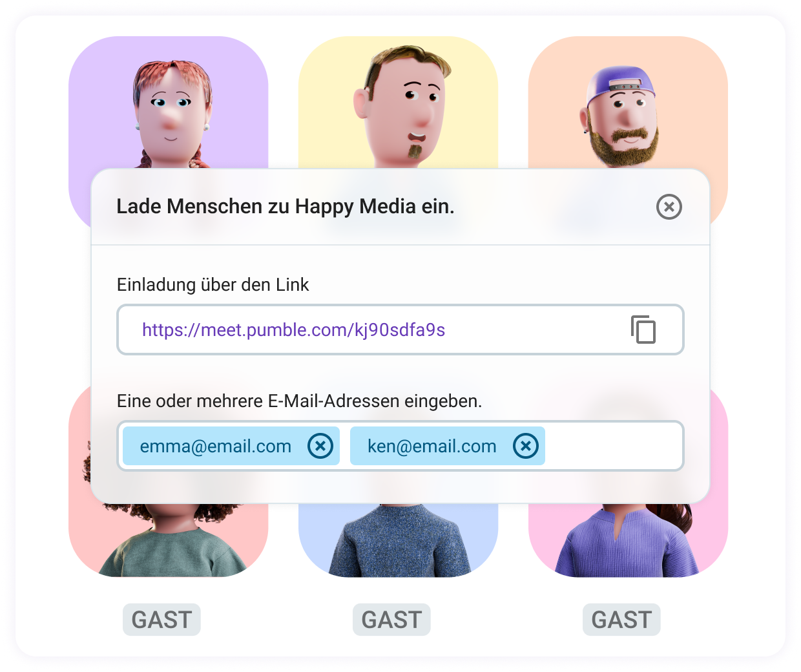The width and height of the screenshot is (801, 672).
Task: Click the man avatar on yellow tile
Action: click(398, 103)
